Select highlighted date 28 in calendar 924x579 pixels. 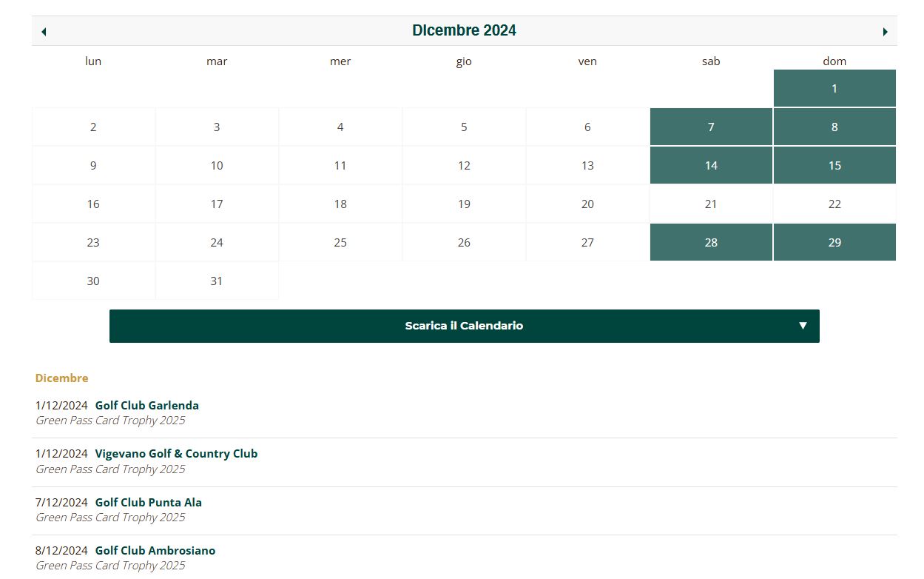(x=710, y=243)
